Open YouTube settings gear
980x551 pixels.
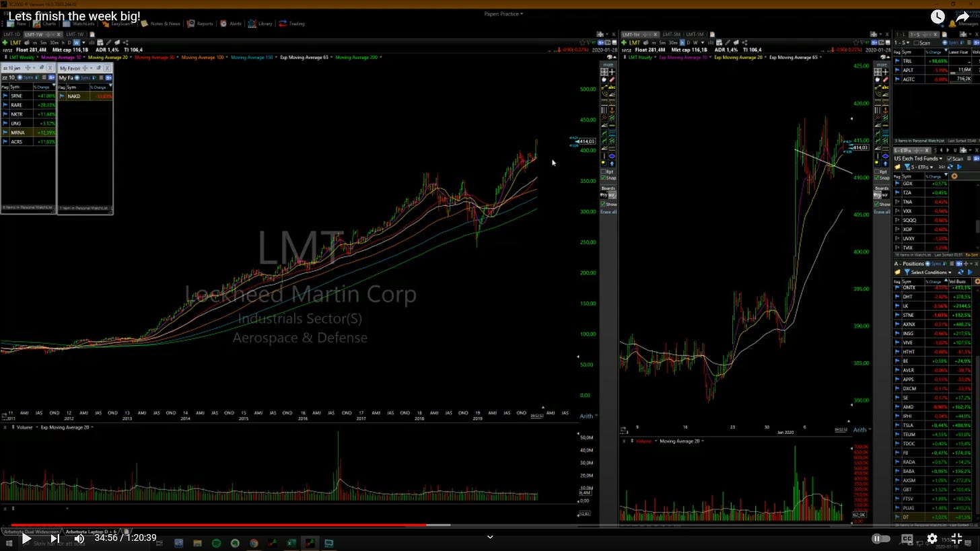[932, 538]
